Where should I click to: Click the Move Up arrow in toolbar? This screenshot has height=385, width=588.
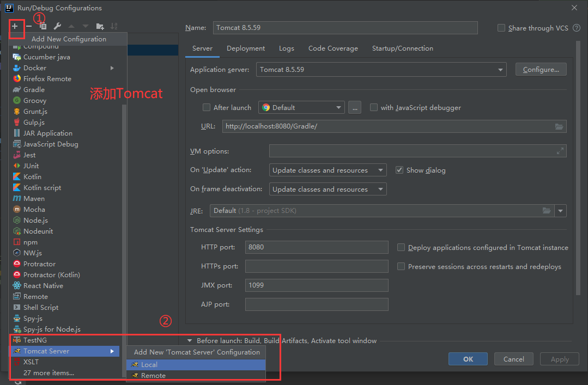coord(71,26)
